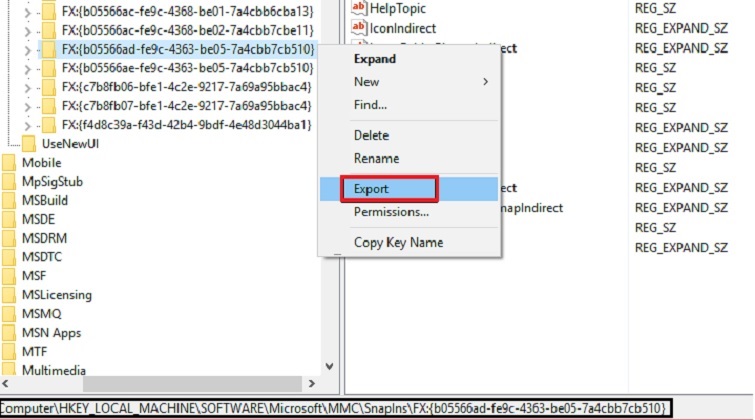Click the UseNewUI folder icon
Viewport: 755px width, 420px height.
tap(29, 144)
